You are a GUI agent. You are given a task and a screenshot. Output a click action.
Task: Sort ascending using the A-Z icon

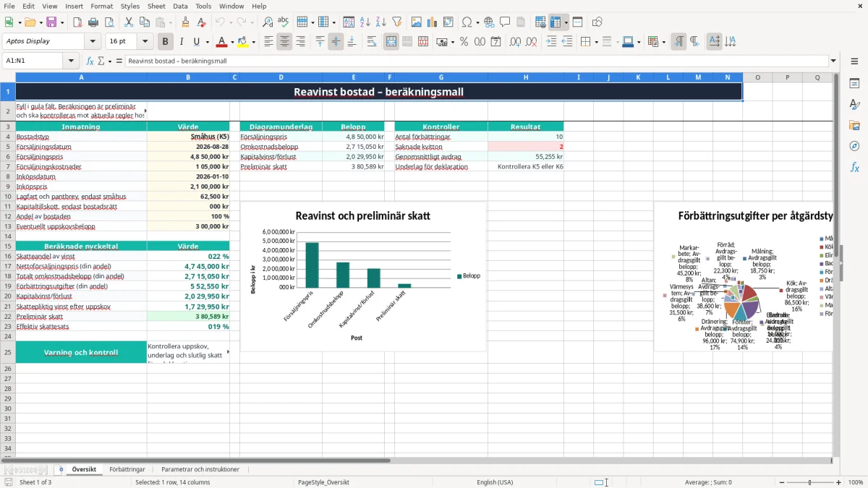pos(365,22)
